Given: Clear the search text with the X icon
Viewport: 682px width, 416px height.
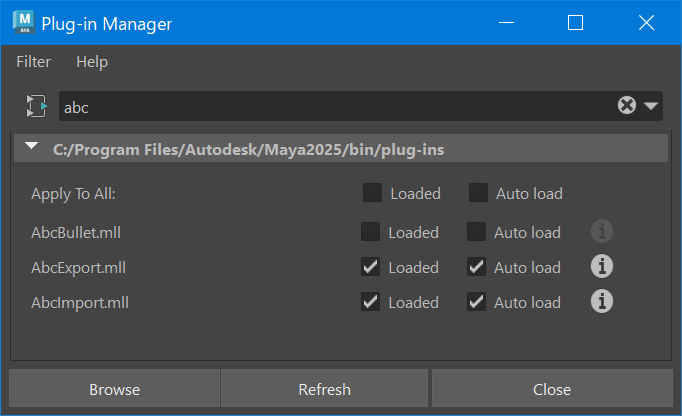Looking at the screenshot, I should pyautogui.click(x=627, y=105).
